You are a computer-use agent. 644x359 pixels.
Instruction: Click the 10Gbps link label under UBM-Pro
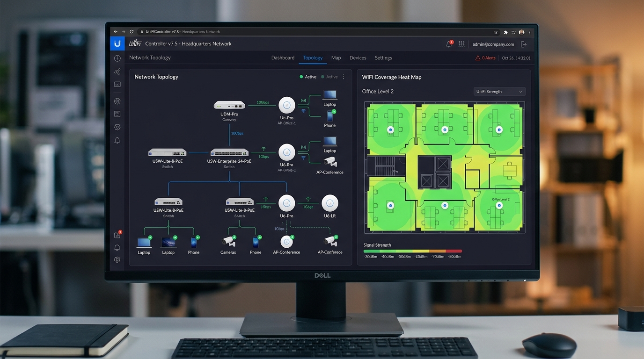coord(237,133)
